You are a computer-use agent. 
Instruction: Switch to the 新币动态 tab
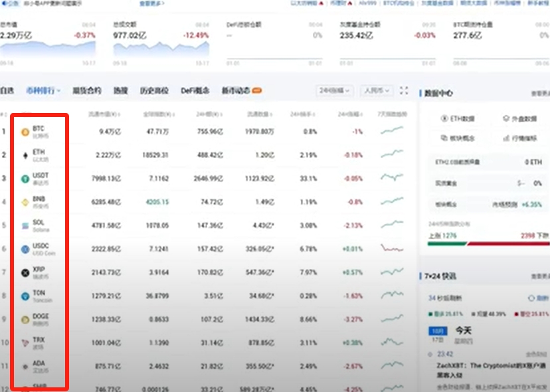click(x=236, y=90)
